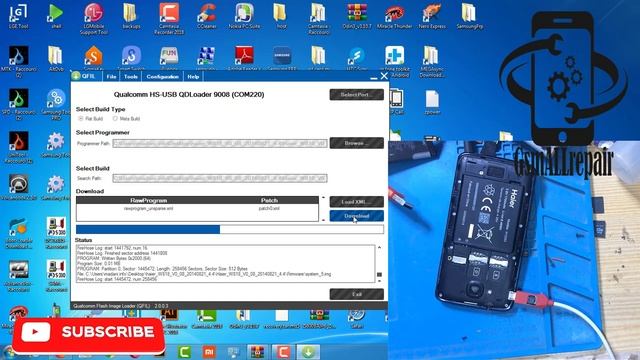Open the Help menu in QFIL
The height and width of the screenshot is (360, 640).
pyautogui.click(x=193, y=76)
